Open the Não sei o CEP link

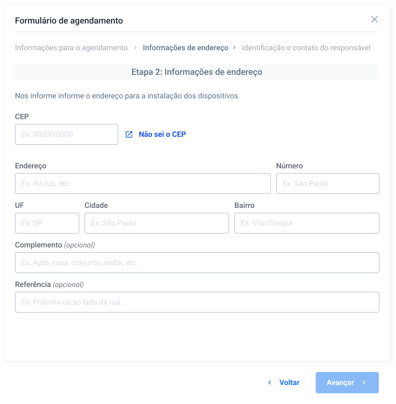(x=162, y=134)
